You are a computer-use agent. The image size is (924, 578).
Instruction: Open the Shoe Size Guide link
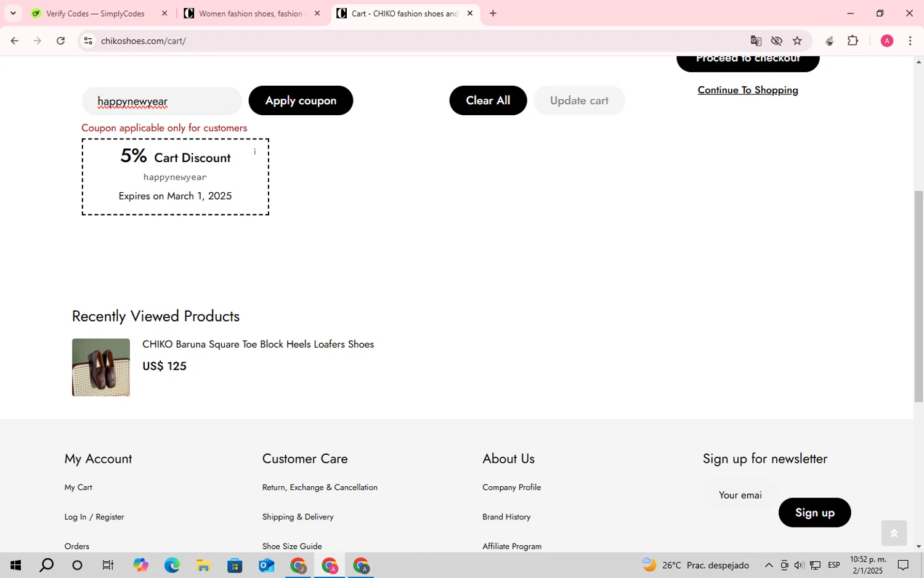[x=292, y=547]
